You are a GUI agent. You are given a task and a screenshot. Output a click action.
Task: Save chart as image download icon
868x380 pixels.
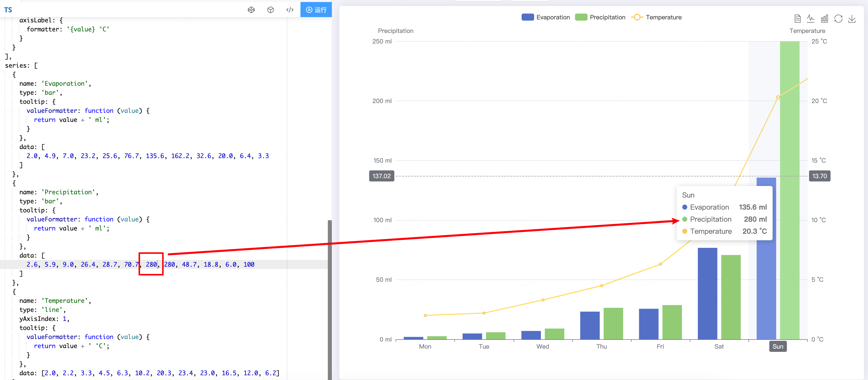click(852, 19)
